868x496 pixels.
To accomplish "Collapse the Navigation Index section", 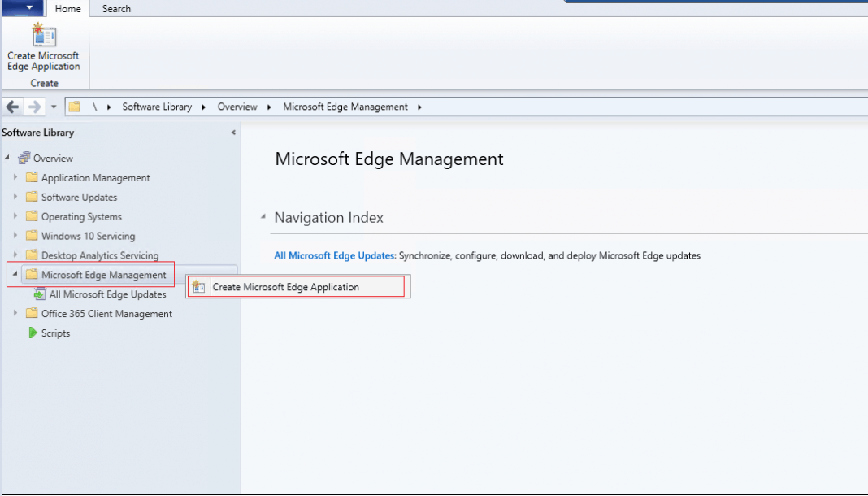I will coord(263,217).
